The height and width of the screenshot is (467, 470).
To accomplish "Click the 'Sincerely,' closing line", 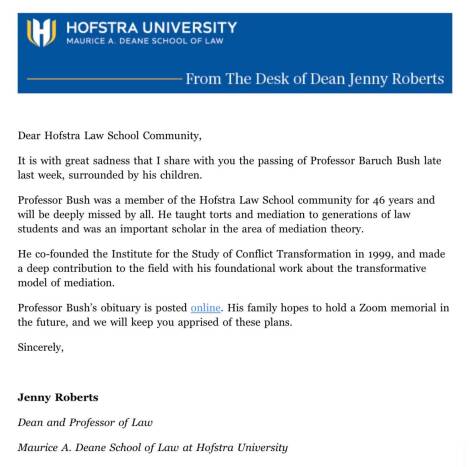I will click(x=41, y=347).
